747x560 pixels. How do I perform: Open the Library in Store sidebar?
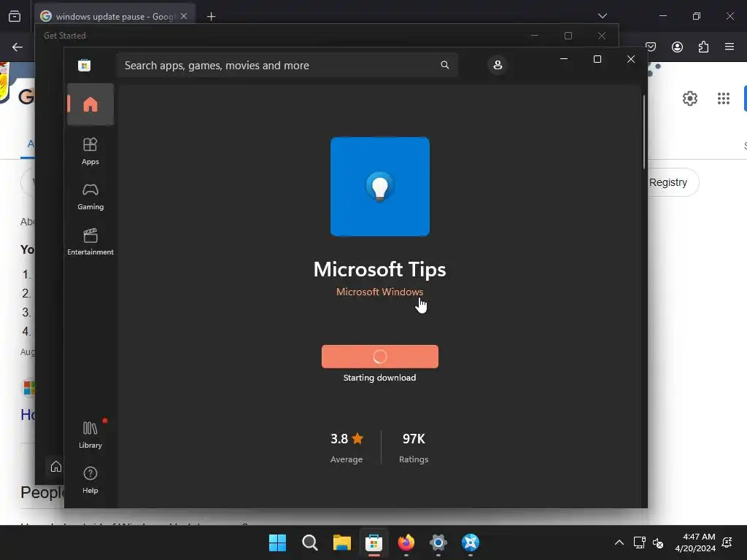(90, 435)
